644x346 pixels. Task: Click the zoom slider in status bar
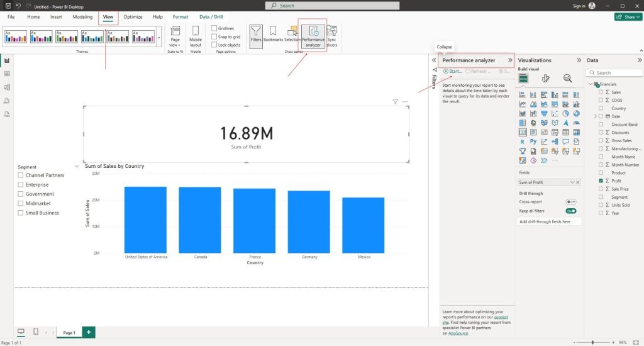[593, 342]
